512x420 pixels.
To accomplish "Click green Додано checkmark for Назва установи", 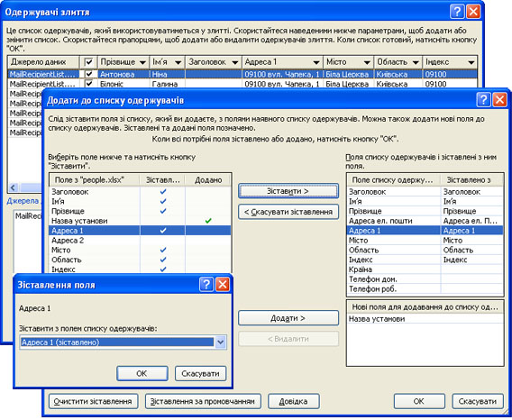I will tap(208, 221).
